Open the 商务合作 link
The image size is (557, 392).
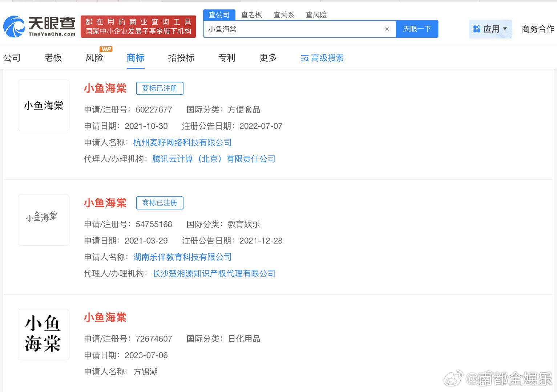tap(538, 29)
